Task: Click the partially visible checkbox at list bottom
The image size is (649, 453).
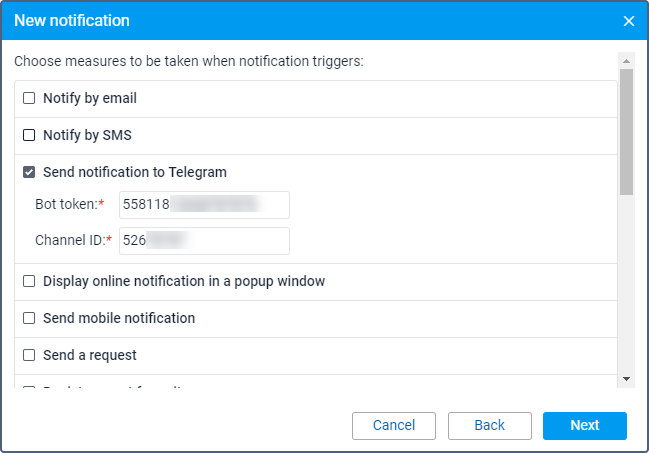Action: [29, 387]
